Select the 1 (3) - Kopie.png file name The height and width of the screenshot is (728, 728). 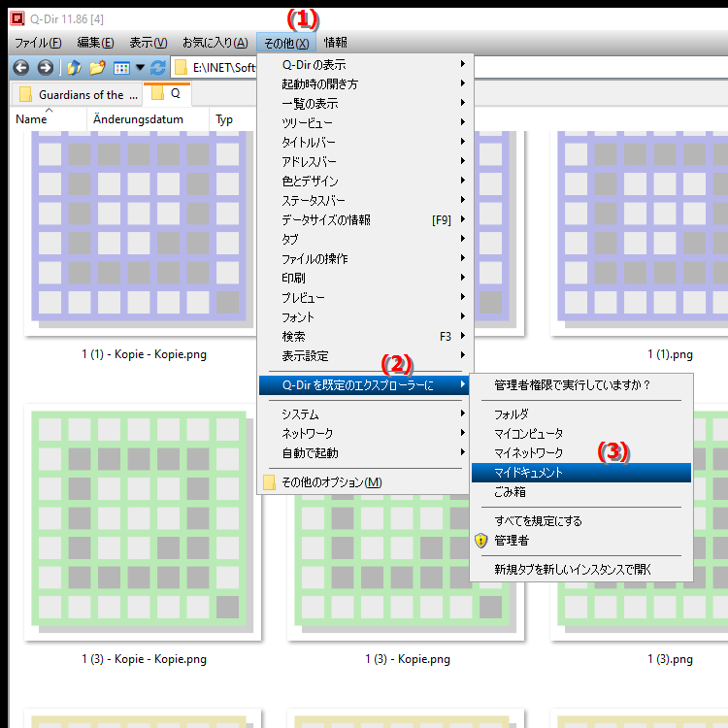point(407,659)
